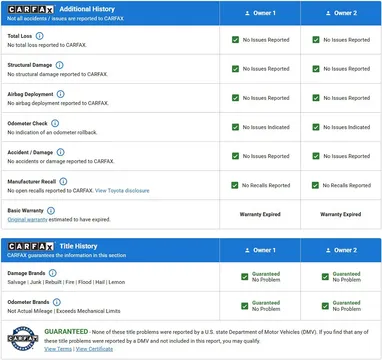Click the CARFAX logo in Additional History header
Image resolution: width=382 pixels, height=360 pixels.
click(31, 9)
